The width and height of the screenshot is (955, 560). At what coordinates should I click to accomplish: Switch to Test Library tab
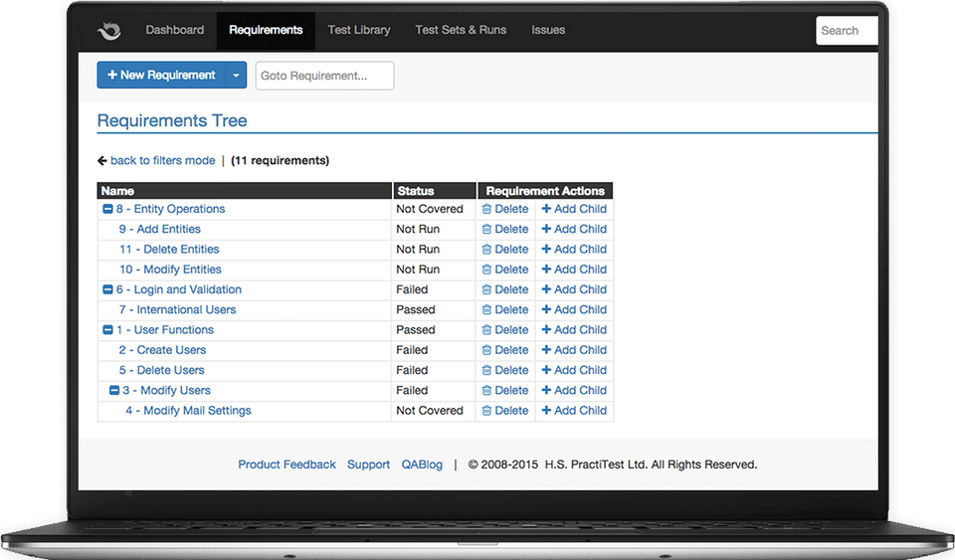(x=359, y=30)
